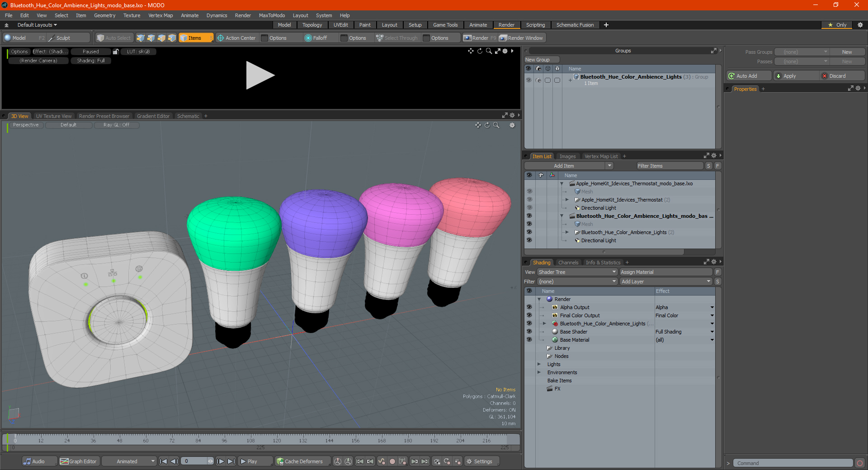Image resolution: width=868 pixels, height=470 pixels.
Task: Click the Auto Add button
Action: [x=749, y=76]
